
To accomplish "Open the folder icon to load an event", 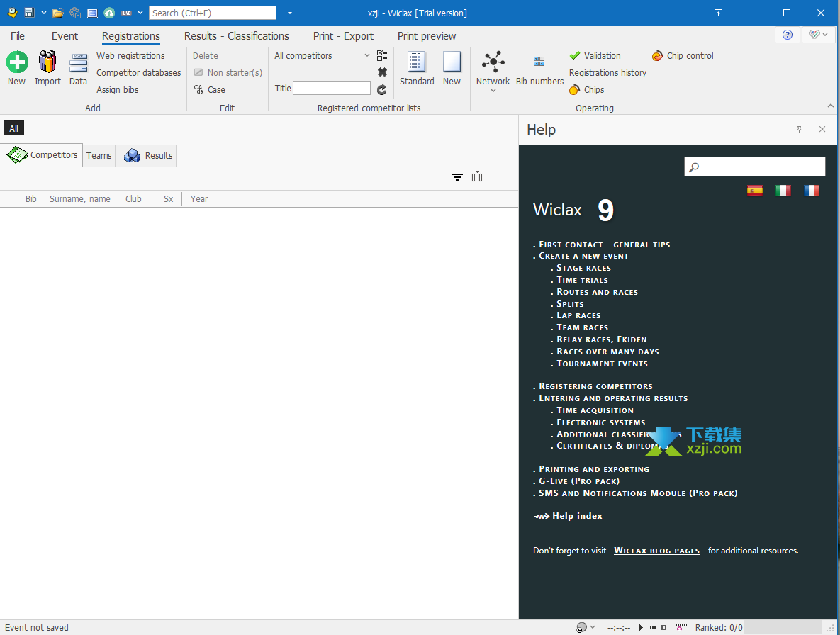I will click(x=58, y=13).
